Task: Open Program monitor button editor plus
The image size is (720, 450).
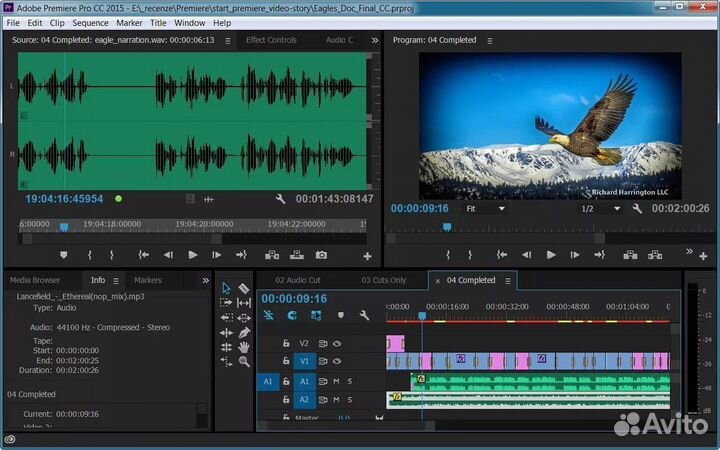Action: (x=703, y=256)
